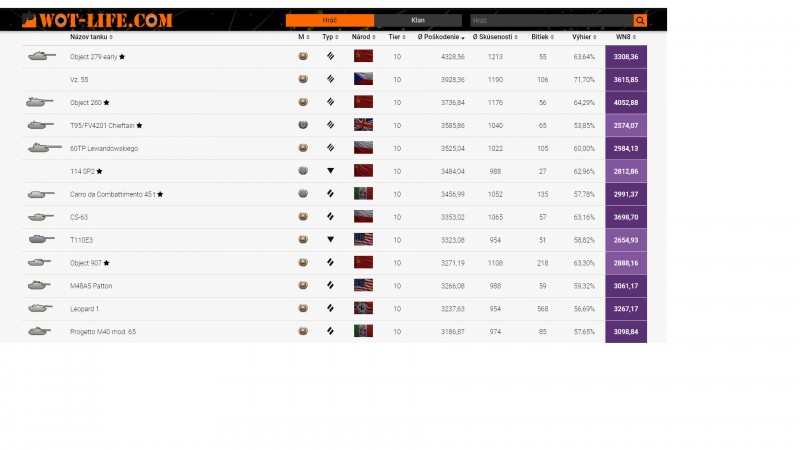The width and height of the screenshot is (800, 450).
Task: Sort by Tier column header
Action: pyautogui.click(x=396, y=37)
